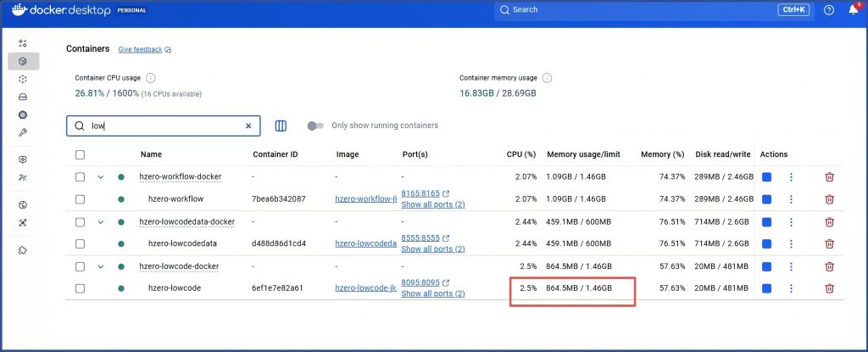Sort table by Name column header
Screen dimensions: 868x352
click(151, 154)
